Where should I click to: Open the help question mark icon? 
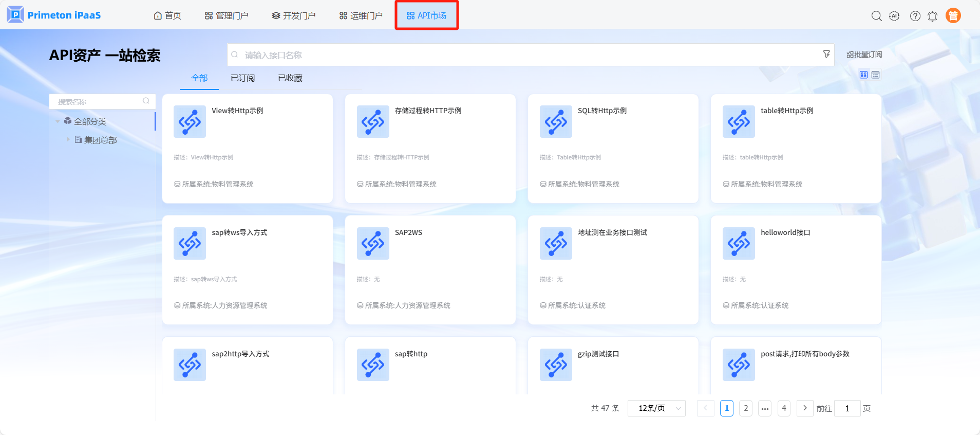click(x=915, y=16)
